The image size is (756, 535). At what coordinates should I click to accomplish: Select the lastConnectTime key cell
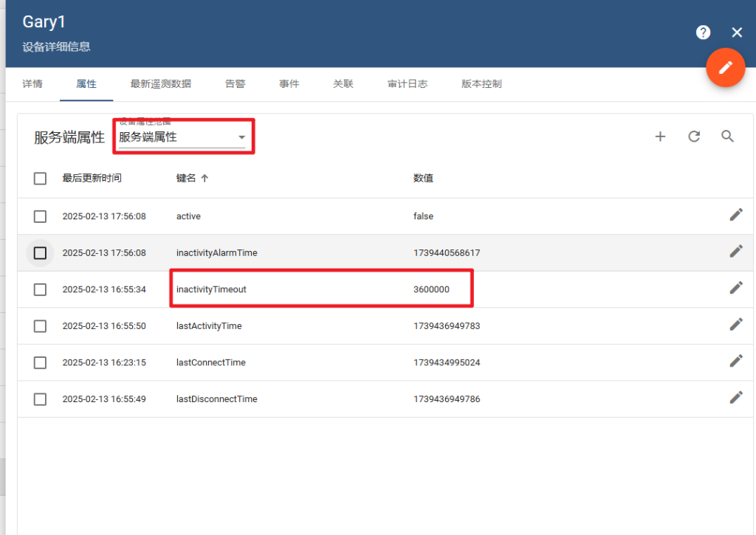pos(211,362)
